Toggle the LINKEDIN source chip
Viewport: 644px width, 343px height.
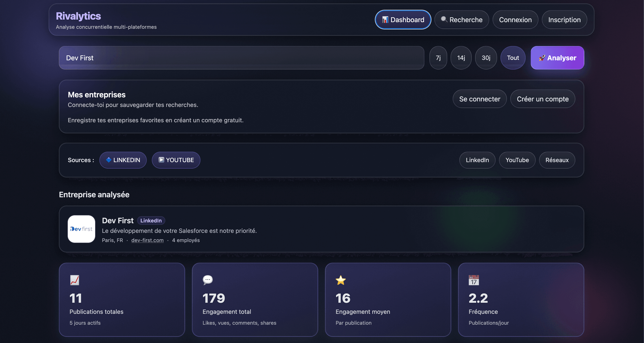tap(123, 160)
